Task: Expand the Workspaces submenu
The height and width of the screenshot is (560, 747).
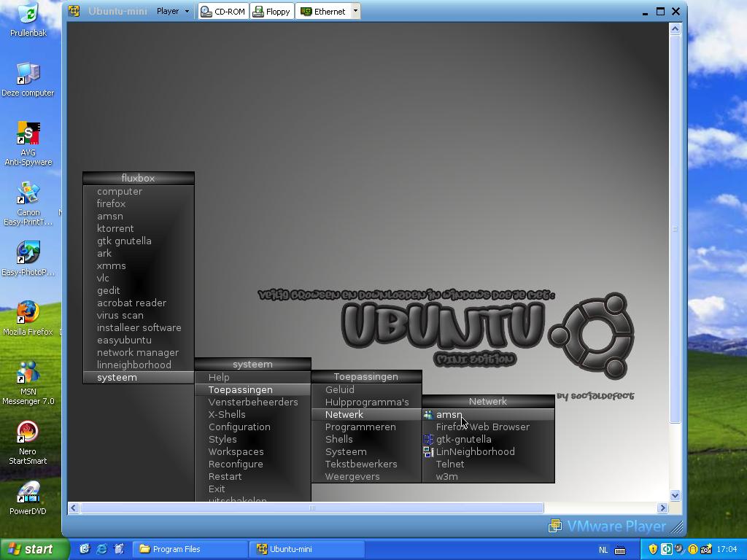Action: click(x=253, y=452)
